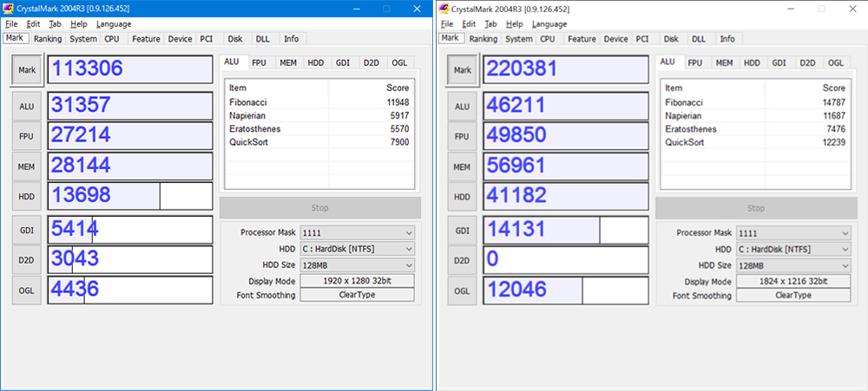868x391 pixels.
Task: Click GDI benchmark button in right window
Action: [x=463, y=230]
